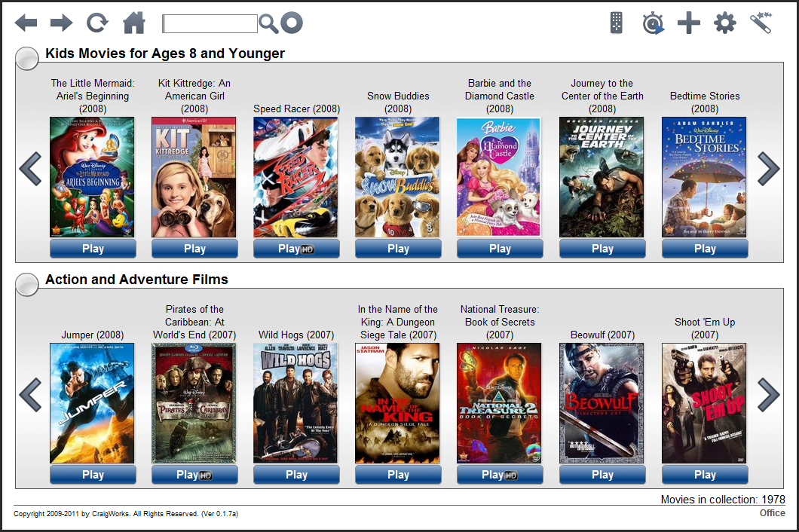This screenshot has width=799, height=532.
Task: Open the Ariel's Beginning poster
Action: (x=92, y=177)
